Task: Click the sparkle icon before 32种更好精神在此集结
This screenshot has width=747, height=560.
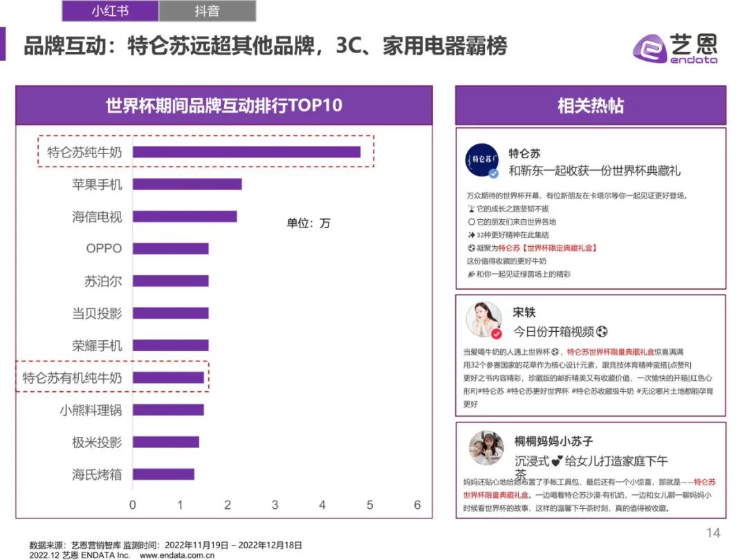Action: 470,234
